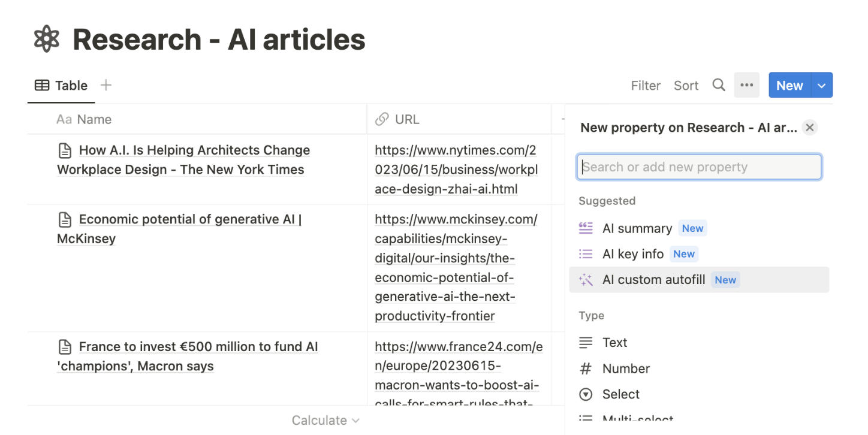
Task: Click the blue New button
Action: 789,86
